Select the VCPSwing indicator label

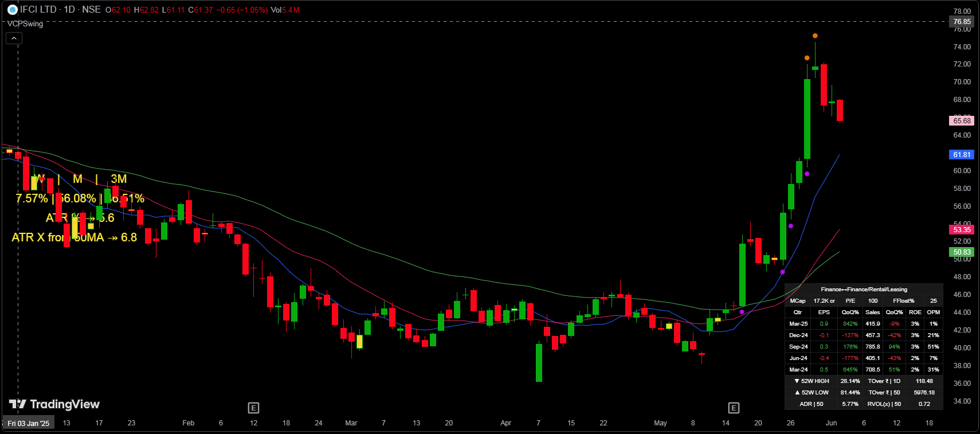click(x=25, y=24)
